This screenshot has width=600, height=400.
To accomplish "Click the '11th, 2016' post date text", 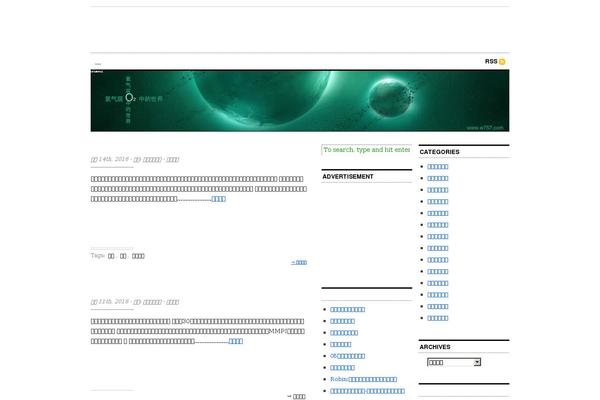I will [x=114, y=302].
